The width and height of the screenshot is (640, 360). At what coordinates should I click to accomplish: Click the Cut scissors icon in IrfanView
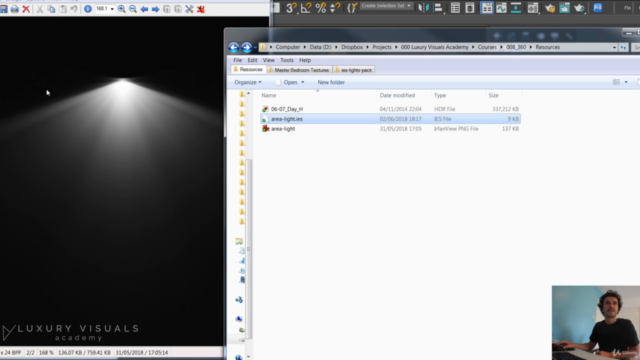coord(40,9)
